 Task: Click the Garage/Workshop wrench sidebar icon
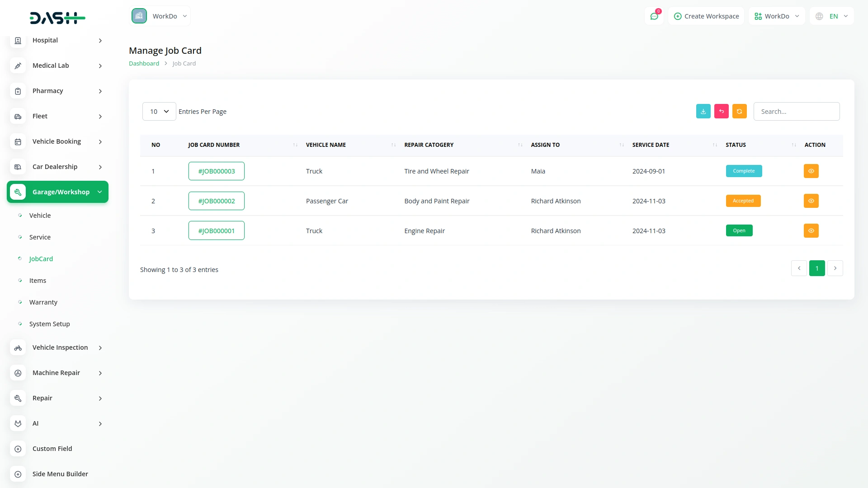(x=18, y=192)
